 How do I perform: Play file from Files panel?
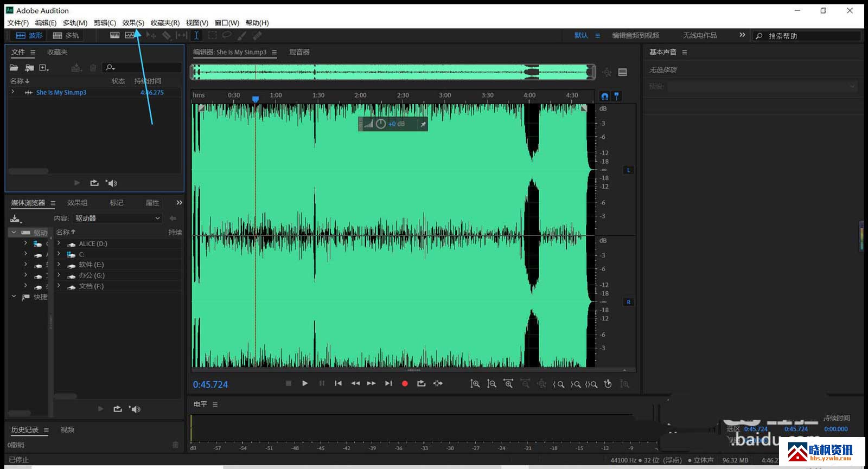[x=77, y=183]
